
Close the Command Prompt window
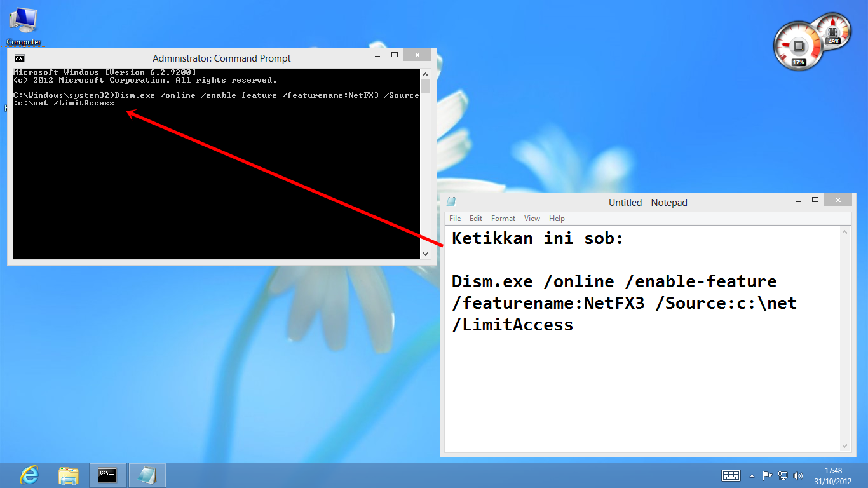[417, 55]
